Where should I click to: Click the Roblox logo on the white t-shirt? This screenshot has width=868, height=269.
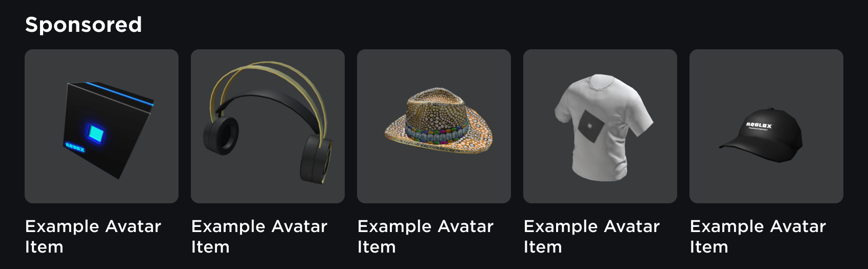click(590, 126)
